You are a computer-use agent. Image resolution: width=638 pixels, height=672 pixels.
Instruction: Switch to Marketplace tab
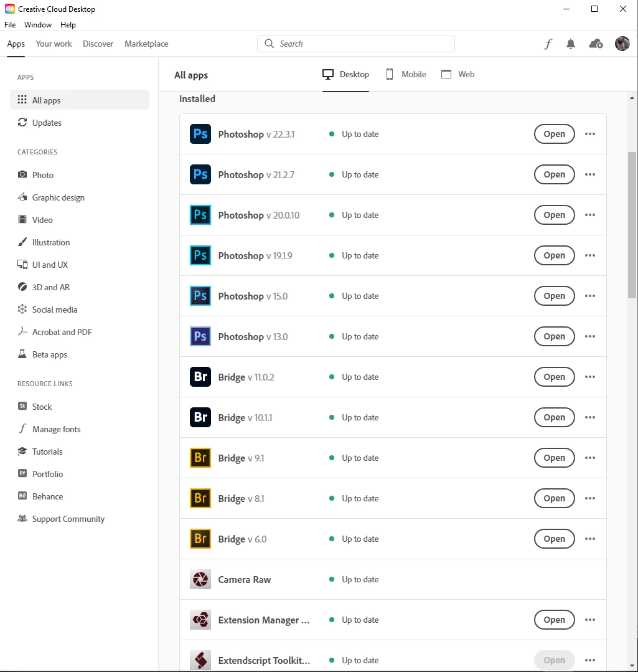(x=146, y=44)
